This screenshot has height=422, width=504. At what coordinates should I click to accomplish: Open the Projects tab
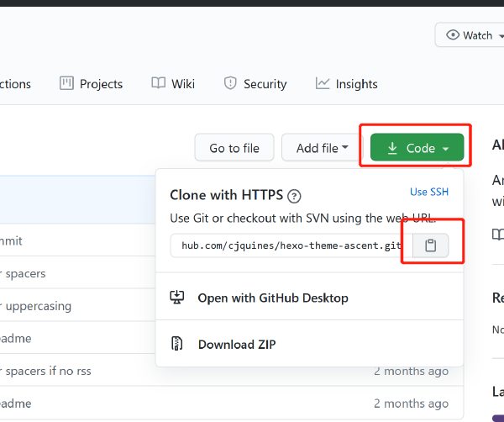point(92,83)
